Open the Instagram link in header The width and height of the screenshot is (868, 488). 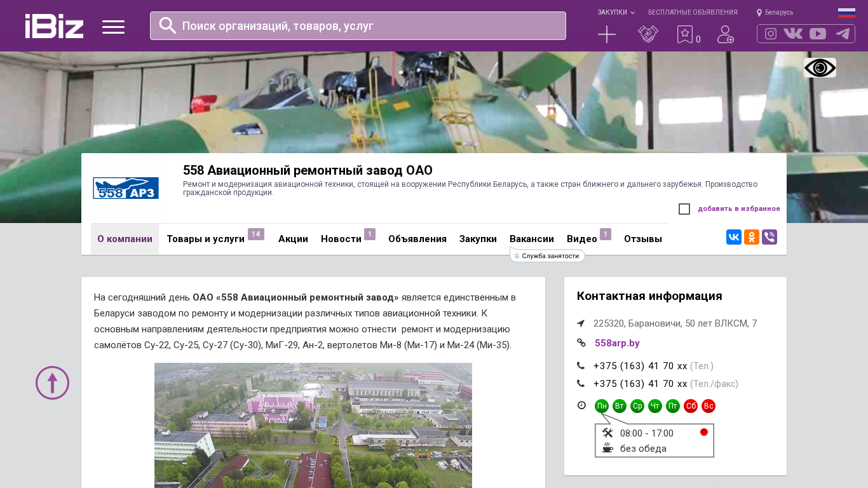771,34
